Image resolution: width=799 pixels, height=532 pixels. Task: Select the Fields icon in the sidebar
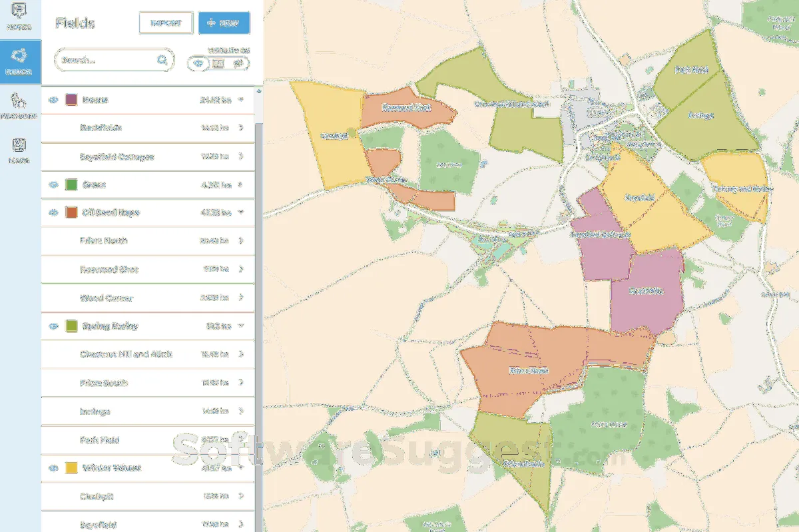(19, 61)
